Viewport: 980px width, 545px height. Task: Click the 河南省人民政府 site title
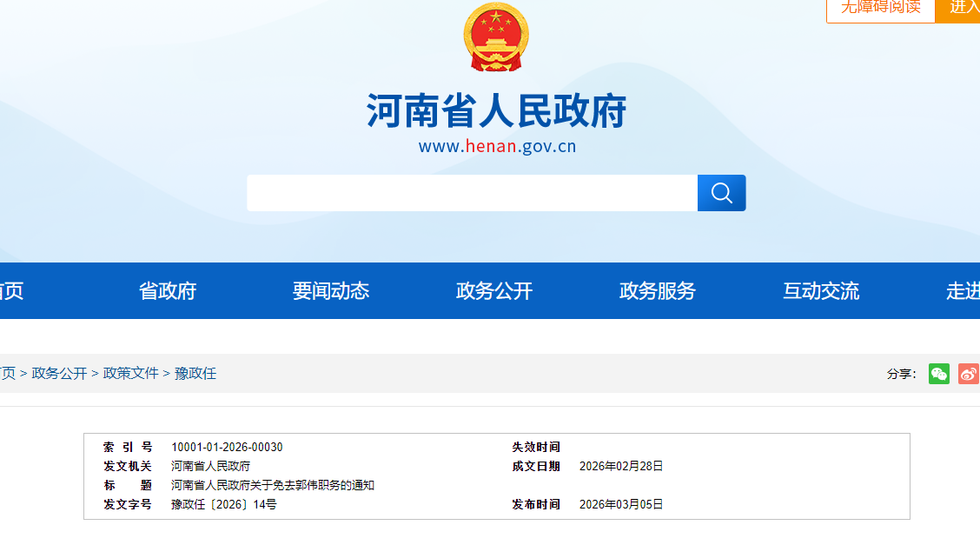pyautogui.click(x=496, y=111)
